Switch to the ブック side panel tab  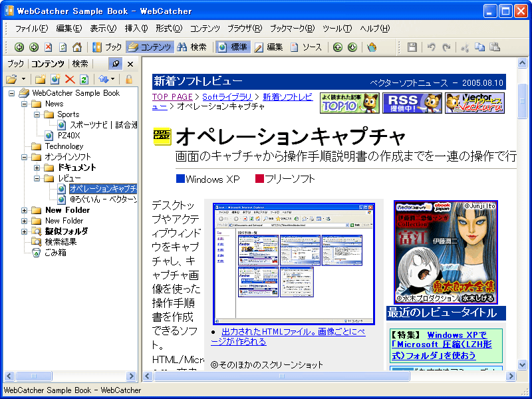15,64
